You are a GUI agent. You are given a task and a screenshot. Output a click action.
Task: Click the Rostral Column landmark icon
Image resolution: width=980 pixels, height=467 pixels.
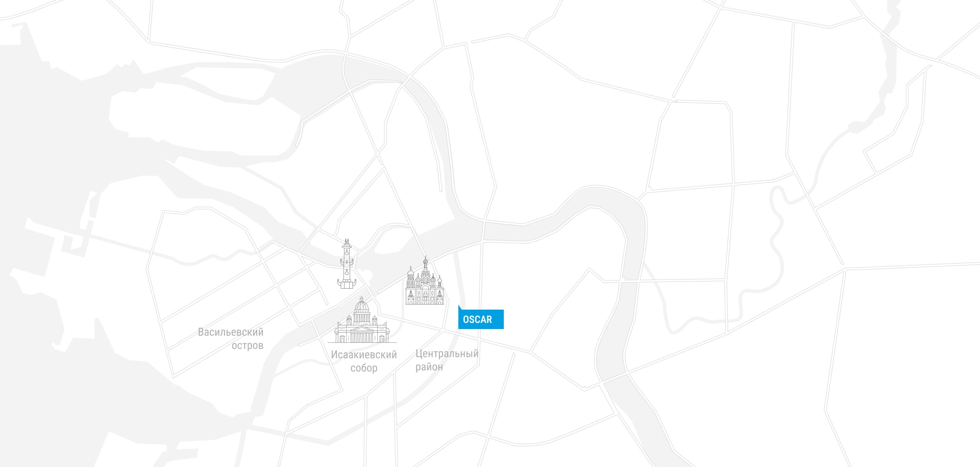[x=348, y=264]
